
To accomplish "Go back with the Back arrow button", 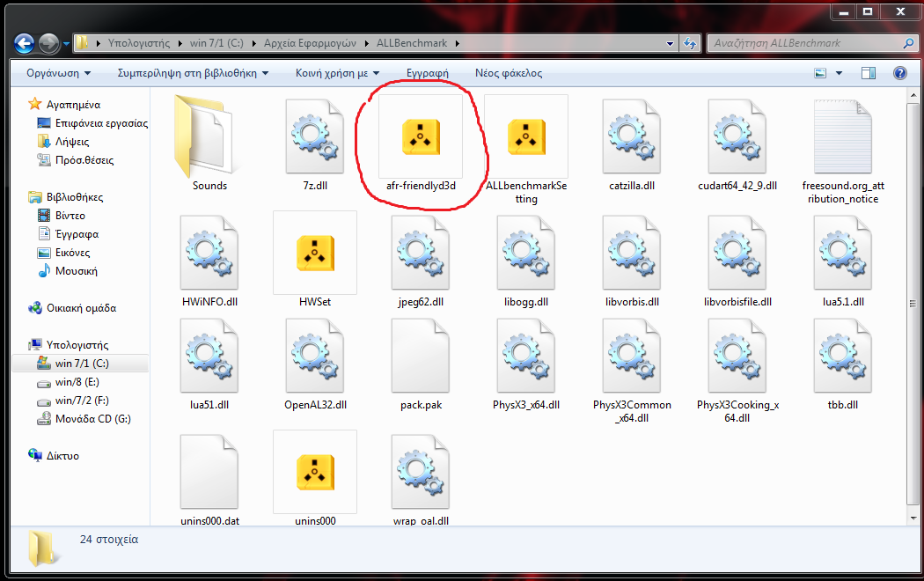I will [x=24, y=43].
